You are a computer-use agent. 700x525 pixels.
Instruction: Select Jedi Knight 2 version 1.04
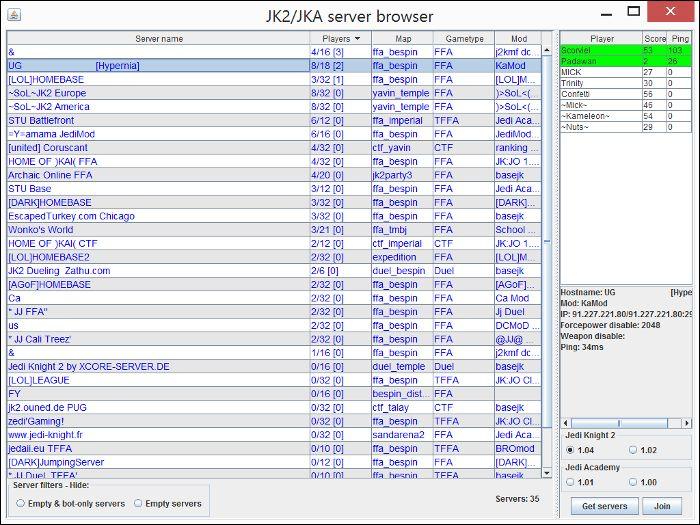(x=571, y=450)
